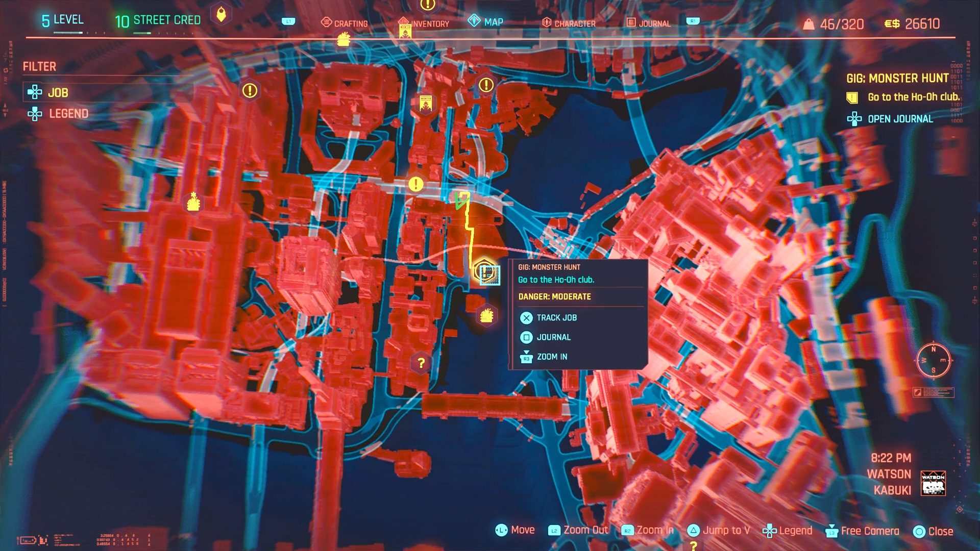Click the yellow hexagon icon in top bar
Viewport: 980px width, 551px height.
[x=221, y=14]
